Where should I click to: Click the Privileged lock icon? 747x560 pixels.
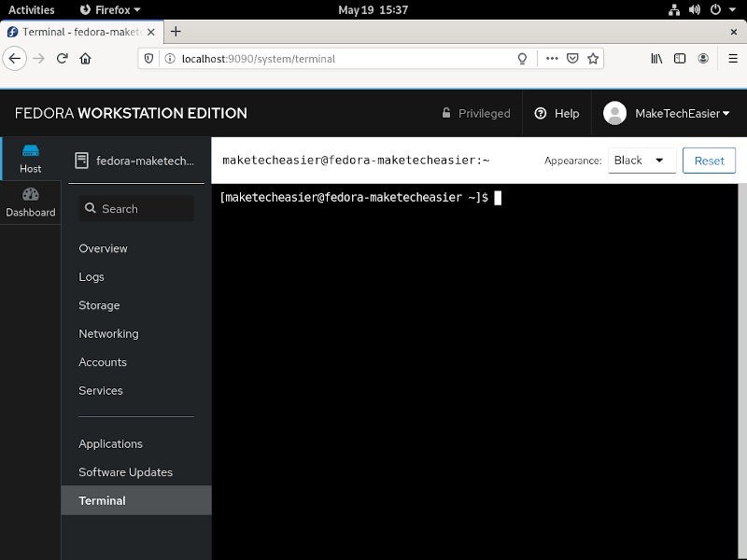pyautogui.click(x=446, y=113)
